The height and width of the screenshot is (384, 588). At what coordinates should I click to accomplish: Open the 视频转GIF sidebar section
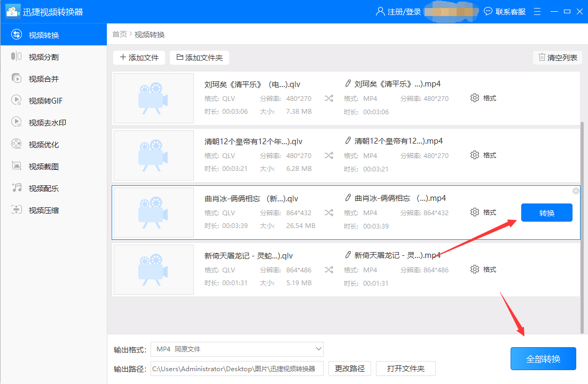click(53, 100)
